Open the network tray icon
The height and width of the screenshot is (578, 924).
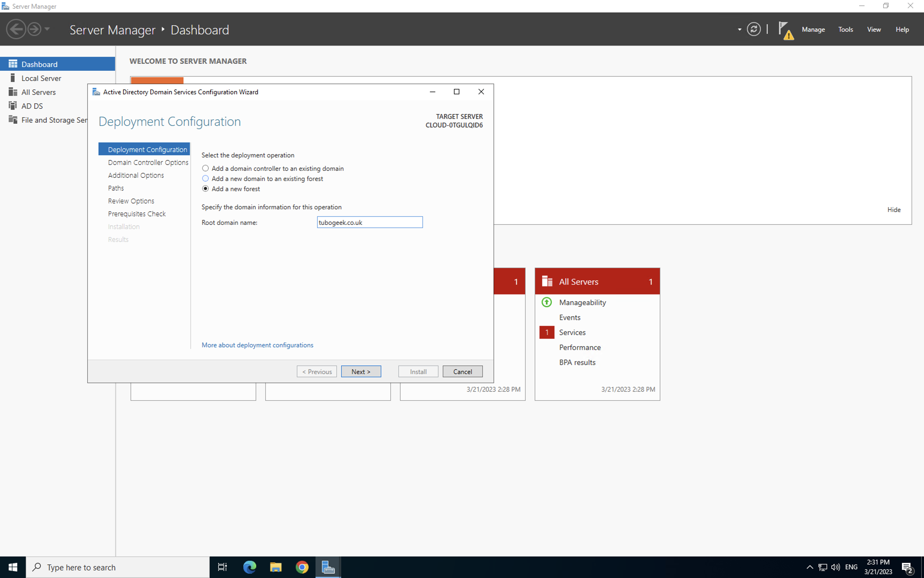point(822,567)
